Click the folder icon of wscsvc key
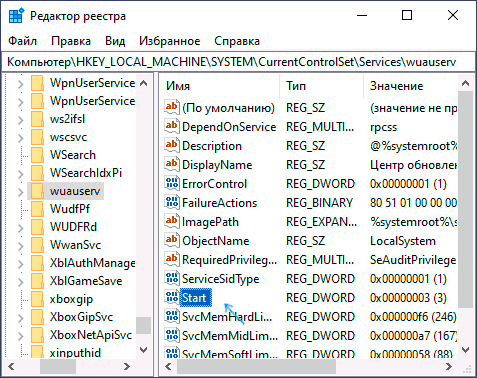 (x=37, y=137)
